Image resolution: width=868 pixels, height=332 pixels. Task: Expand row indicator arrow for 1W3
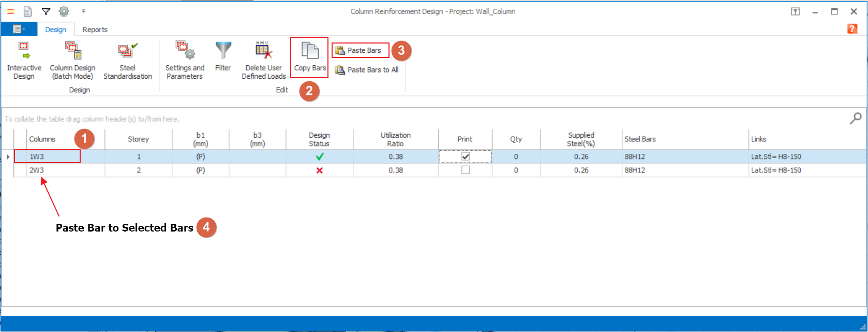coord(8,156)
